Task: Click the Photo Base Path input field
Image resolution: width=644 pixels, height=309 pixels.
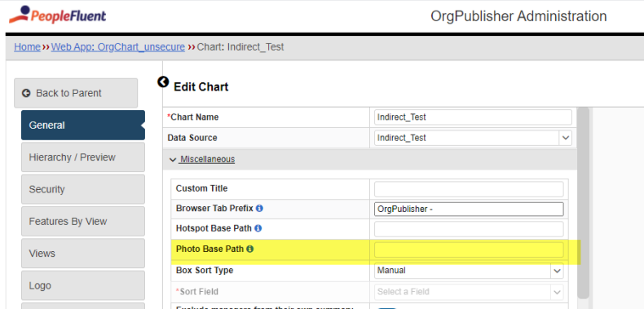Action: point(469,249)
